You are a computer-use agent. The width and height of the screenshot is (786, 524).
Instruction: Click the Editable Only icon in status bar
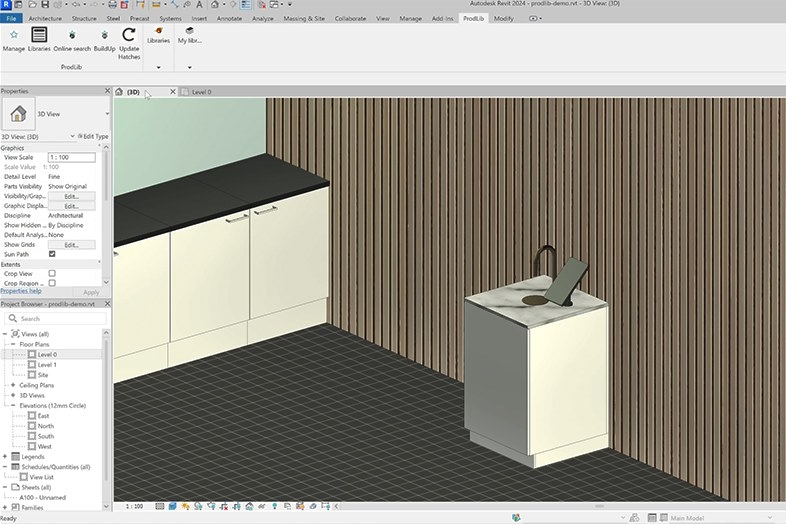tap(634, 517)
